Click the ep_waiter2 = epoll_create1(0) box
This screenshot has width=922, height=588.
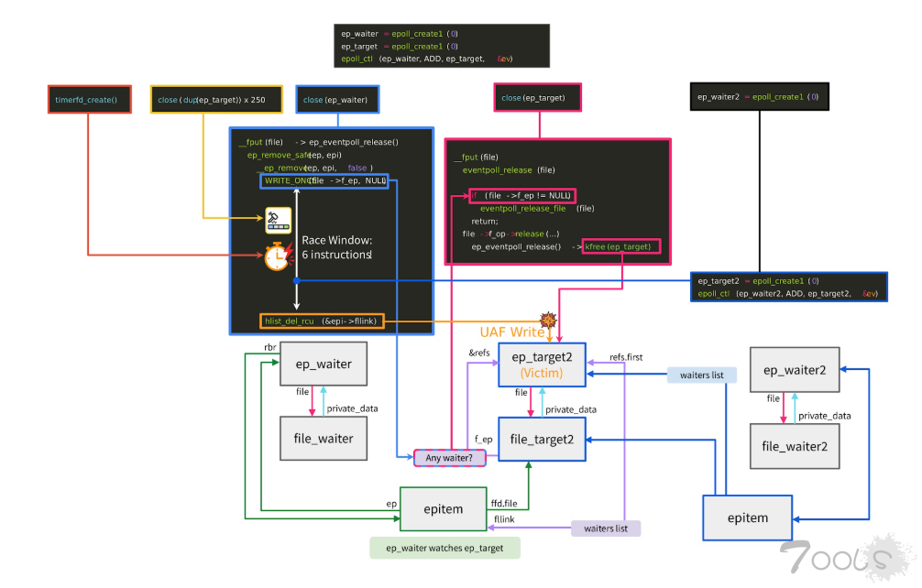coord(759,97)
